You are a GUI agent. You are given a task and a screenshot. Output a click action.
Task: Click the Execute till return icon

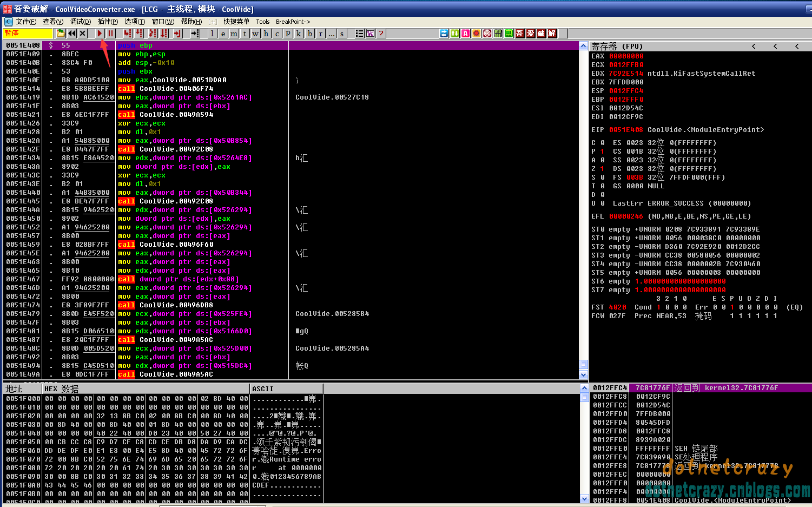tap(177, 34)
